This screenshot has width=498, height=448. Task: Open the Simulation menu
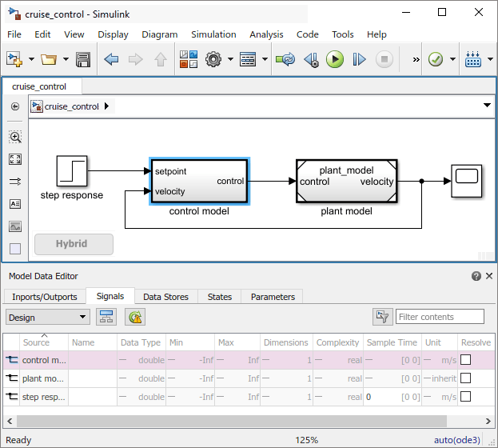coord(213,34)
